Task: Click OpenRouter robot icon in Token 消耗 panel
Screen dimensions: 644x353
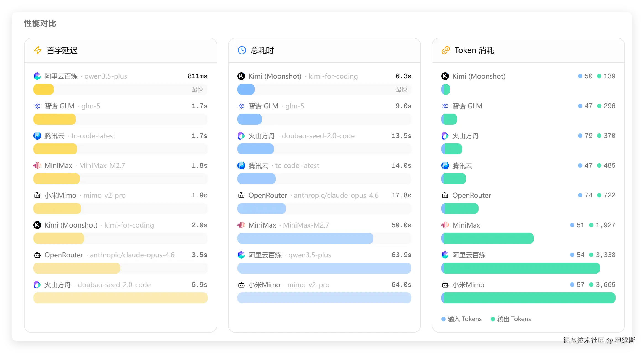Action: coord(445,195)
